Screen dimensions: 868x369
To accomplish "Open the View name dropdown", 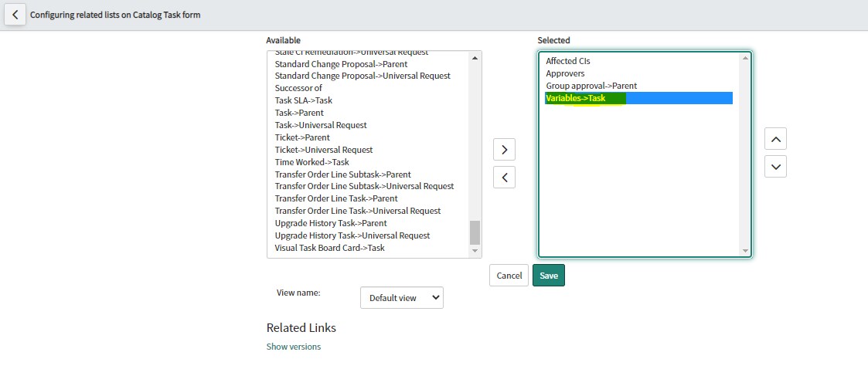I will point(402,297).
